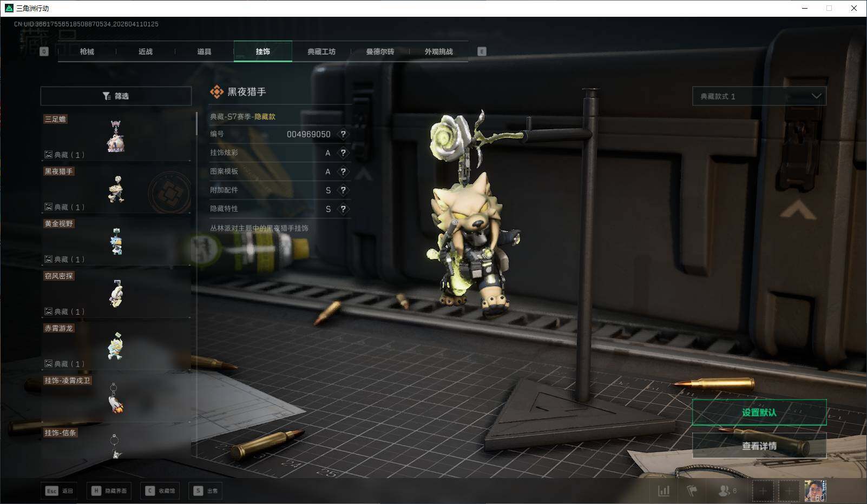Click the charm list scrollbar
The width and height of the screenshot is (867, 504).
196,123
